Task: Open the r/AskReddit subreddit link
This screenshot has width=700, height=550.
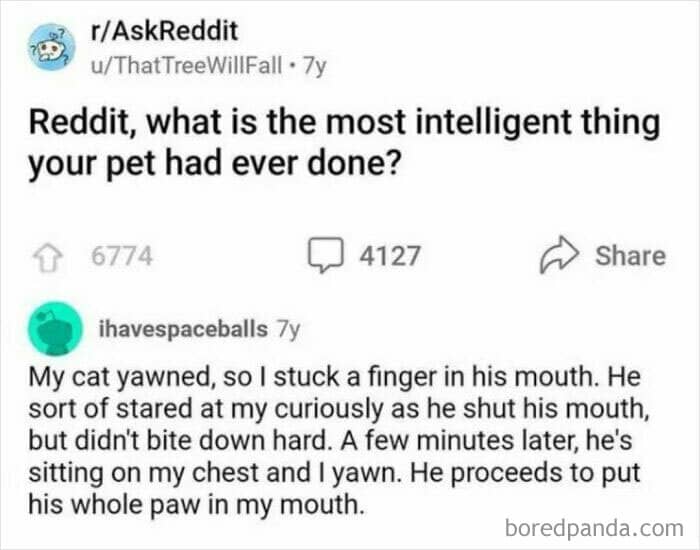Action: (x=164, y=31)
